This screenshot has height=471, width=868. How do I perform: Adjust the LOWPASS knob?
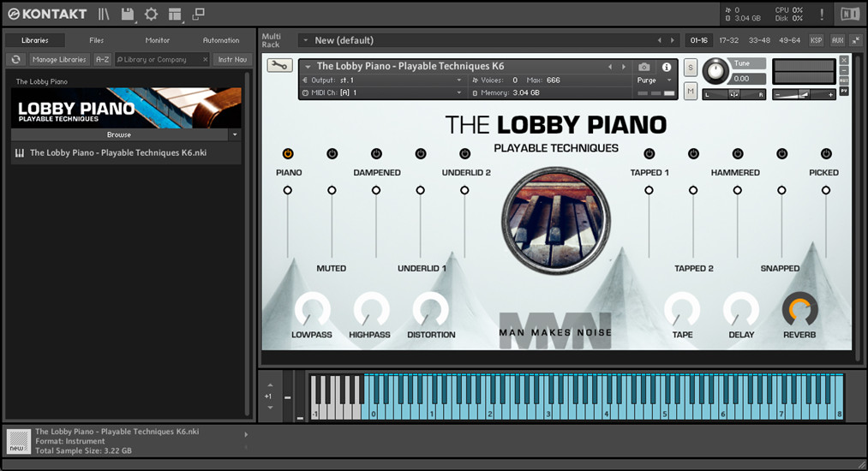[312, 310]
